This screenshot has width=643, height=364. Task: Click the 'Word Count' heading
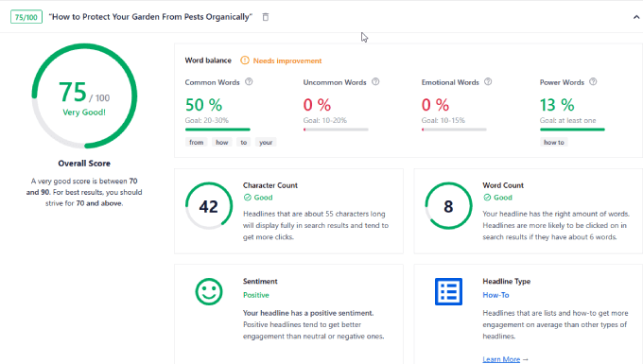coord(503,185)
